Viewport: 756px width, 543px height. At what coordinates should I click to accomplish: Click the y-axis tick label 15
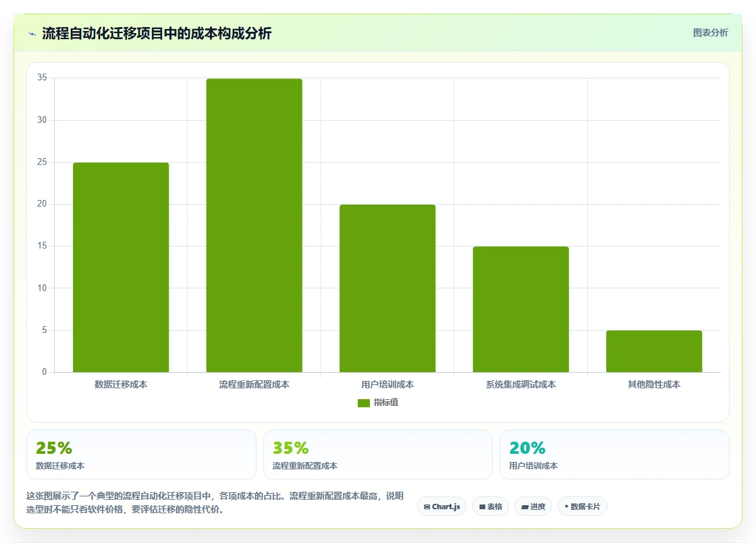pyautogui.click(x=42, y=246)
